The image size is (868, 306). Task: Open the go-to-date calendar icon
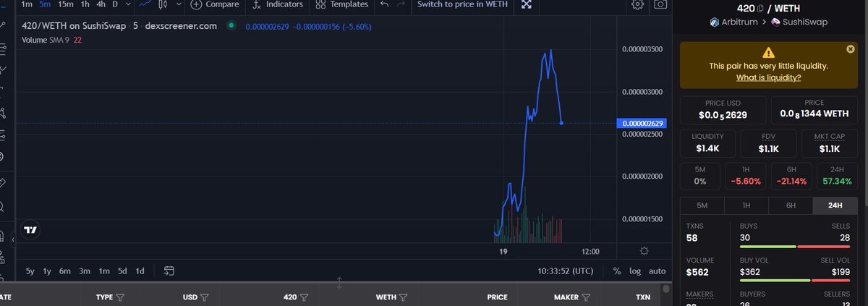(169, 271)
